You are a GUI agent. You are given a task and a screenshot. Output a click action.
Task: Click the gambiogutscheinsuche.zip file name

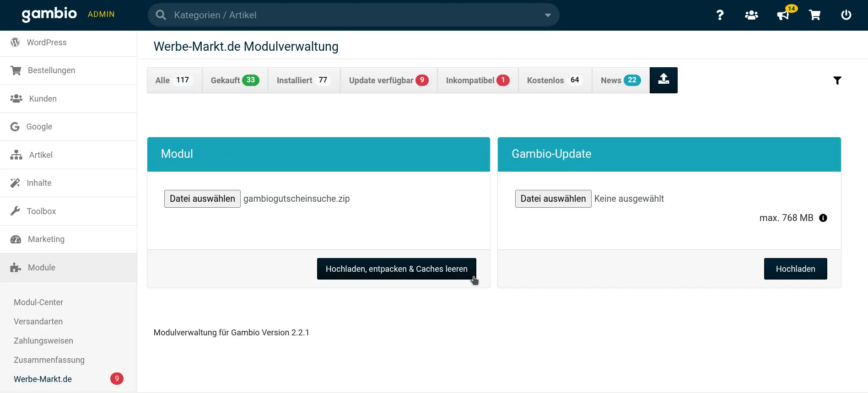click(x=297, y=199)
